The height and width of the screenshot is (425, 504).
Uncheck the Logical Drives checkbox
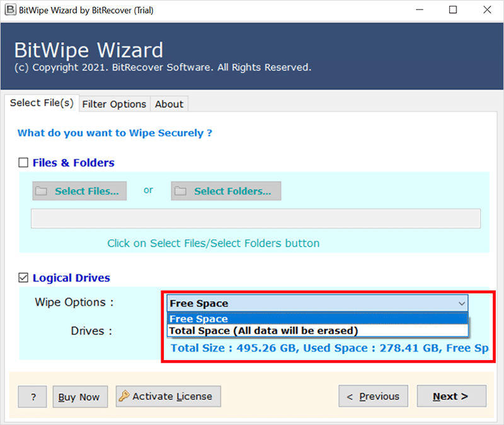click(23, 277)
